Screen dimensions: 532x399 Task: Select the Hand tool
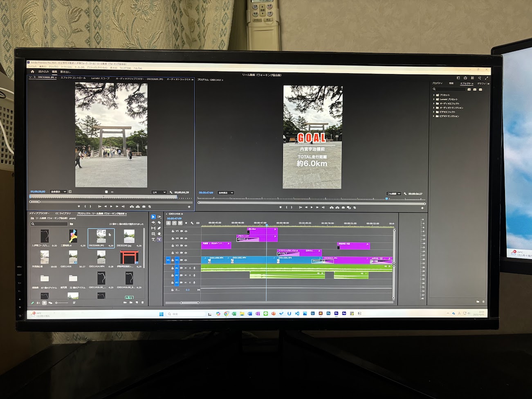[159, 234]
